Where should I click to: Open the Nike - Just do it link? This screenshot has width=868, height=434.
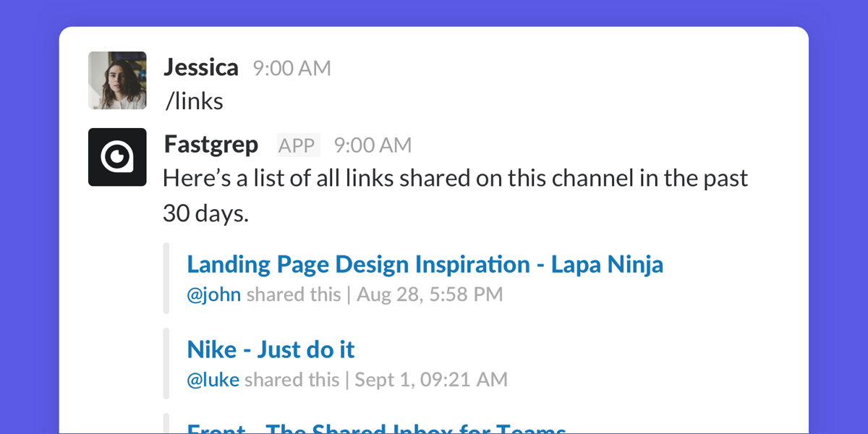271,350
